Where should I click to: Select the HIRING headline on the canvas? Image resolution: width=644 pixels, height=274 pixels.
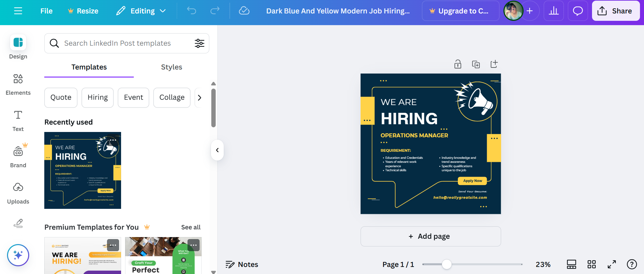(409, 119)
